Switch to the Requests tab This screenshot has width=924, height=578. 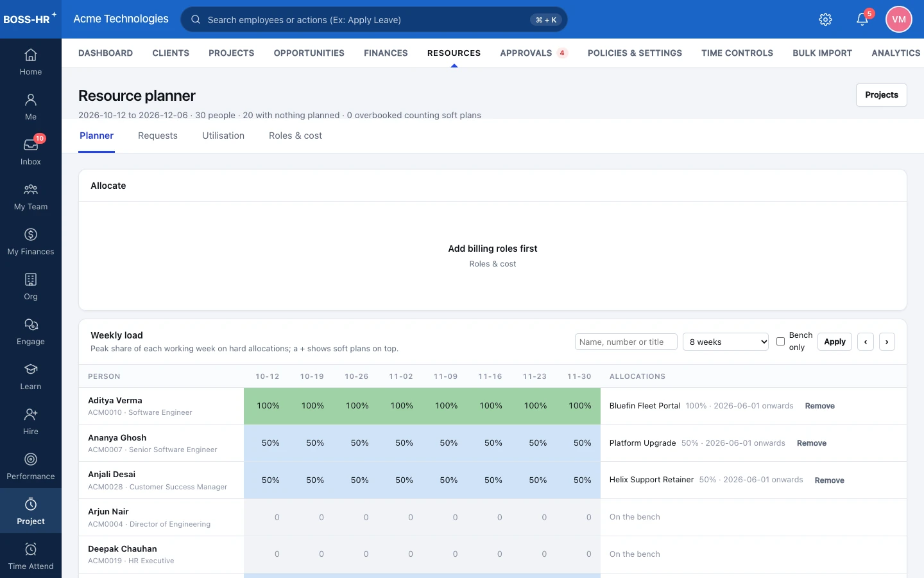click(x=158, y=136)
